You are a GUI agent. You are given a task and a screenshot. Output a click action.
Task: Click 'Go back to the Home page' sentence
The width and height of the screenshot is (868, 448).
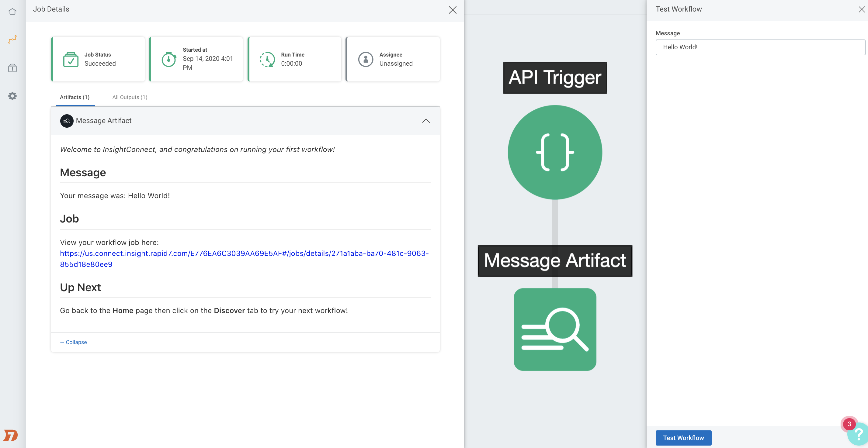pos(204,311)
